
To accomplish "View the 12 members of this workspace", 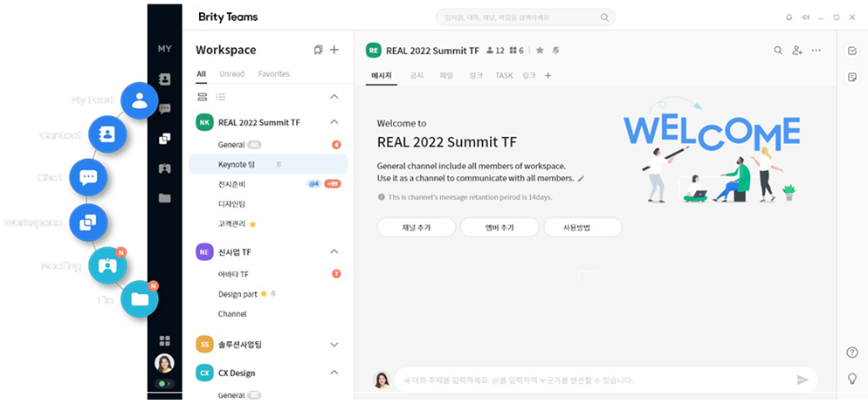I will (x=495, y=51).
